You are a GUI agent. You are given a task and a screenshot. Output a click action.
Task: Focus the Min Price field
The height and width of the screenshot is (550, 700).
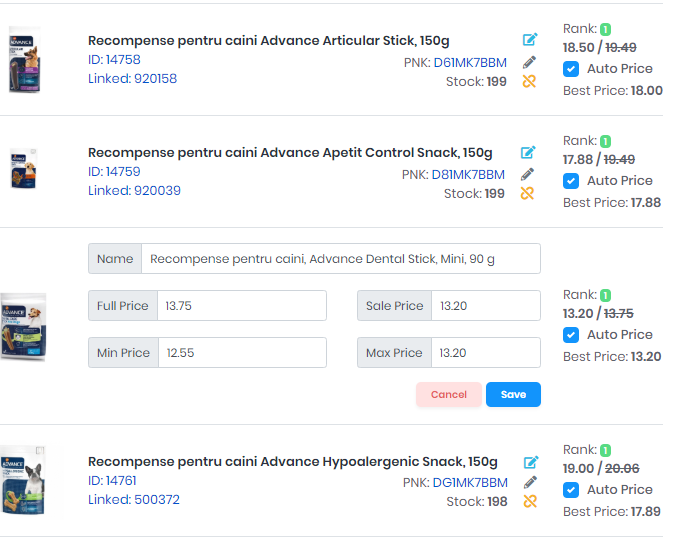coord(242,353)
